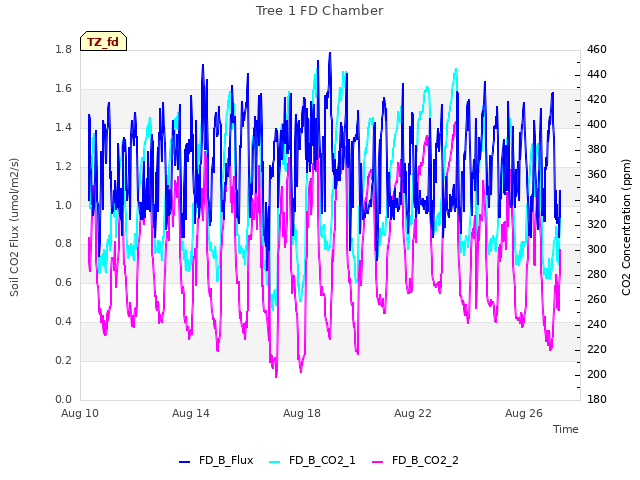Click the Aug 18 tick label
The image size is (640, 480).
[x=302, y=413]
